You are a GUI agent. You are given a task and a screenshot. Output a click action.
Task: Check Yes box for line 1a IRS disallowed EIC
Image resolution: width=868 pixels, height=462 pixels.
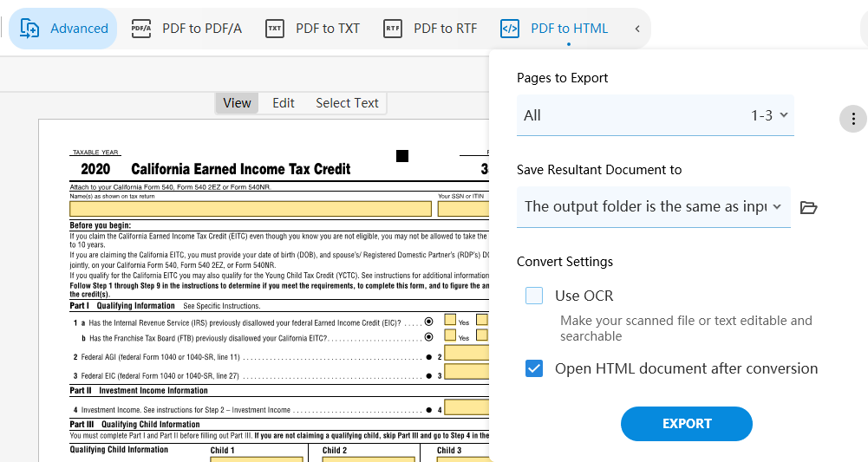pos(450,320)
